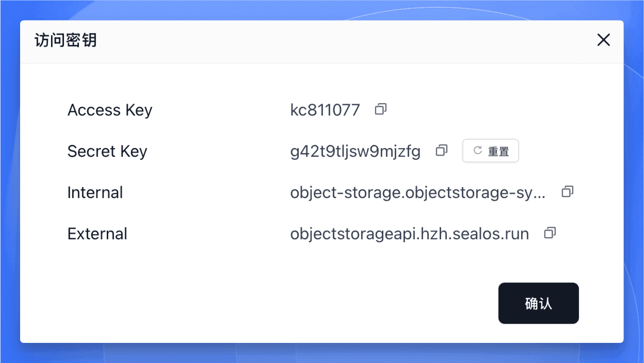Image resolution: width=644 pixels, height=363 pixels.
Task: Click the circular arrow icon in 重置
Action: click(478, 151)
